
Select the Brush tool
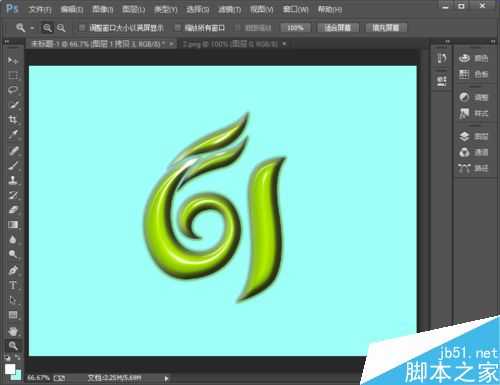point(13,165)
